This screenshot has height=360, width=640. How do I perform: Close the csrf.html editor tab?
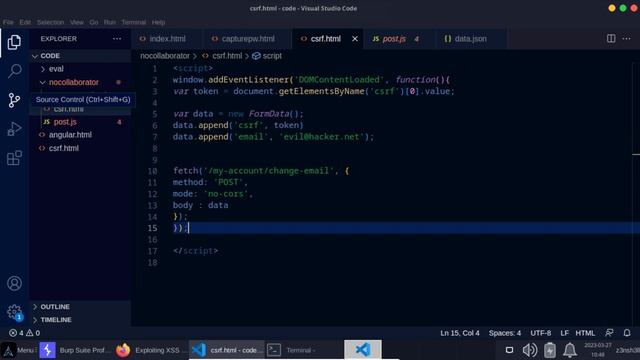click(x=355, y=39)
